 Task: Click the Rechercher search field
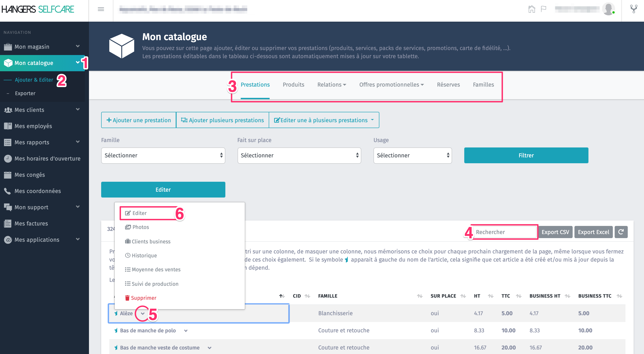click(504, 232)
